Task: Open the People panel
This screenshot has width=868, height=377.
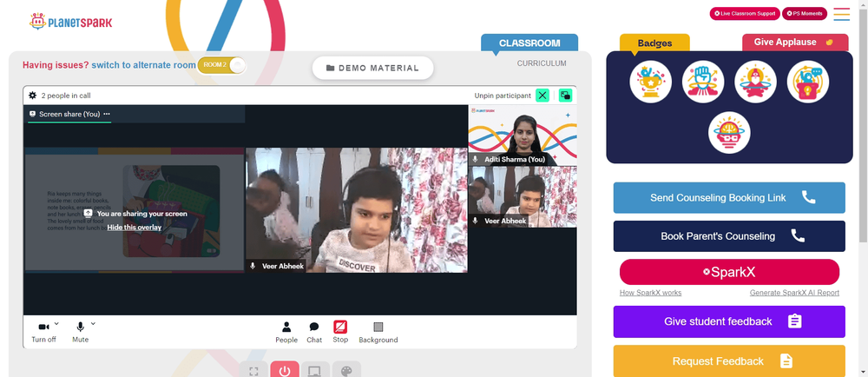Action: 286,332
